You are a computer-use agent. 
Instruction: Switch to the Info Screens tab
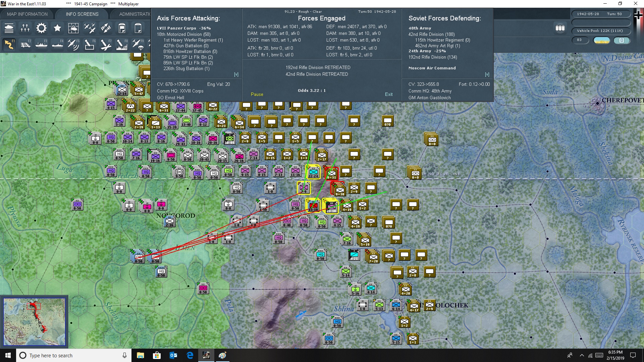(x=82, y=14)
